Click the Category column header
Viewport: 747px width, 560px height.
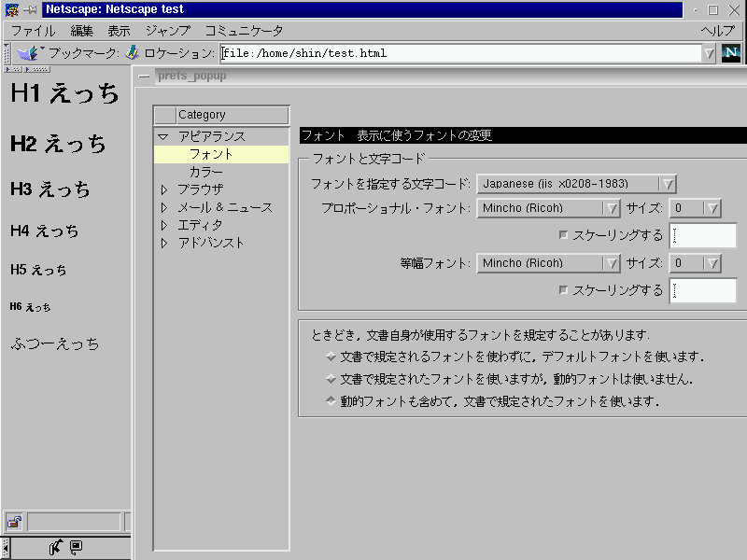[x=232, y=115]
